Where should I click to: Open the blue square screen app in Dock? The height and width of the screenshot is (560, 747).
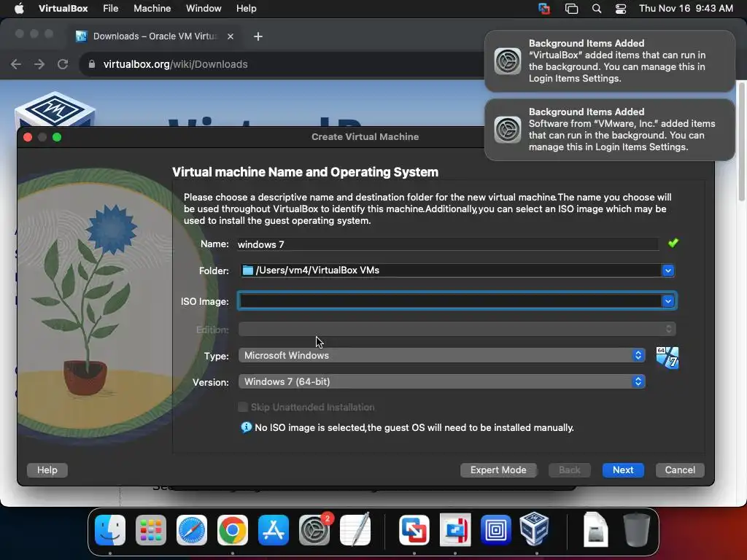click(x=495, y=530)
